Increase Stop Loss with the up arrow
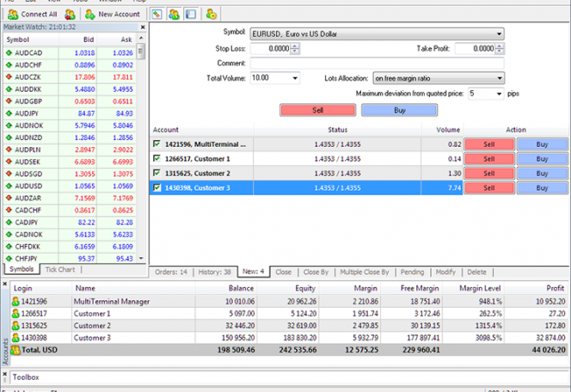Viewport: 571px width, 392px height. (295, 46)
